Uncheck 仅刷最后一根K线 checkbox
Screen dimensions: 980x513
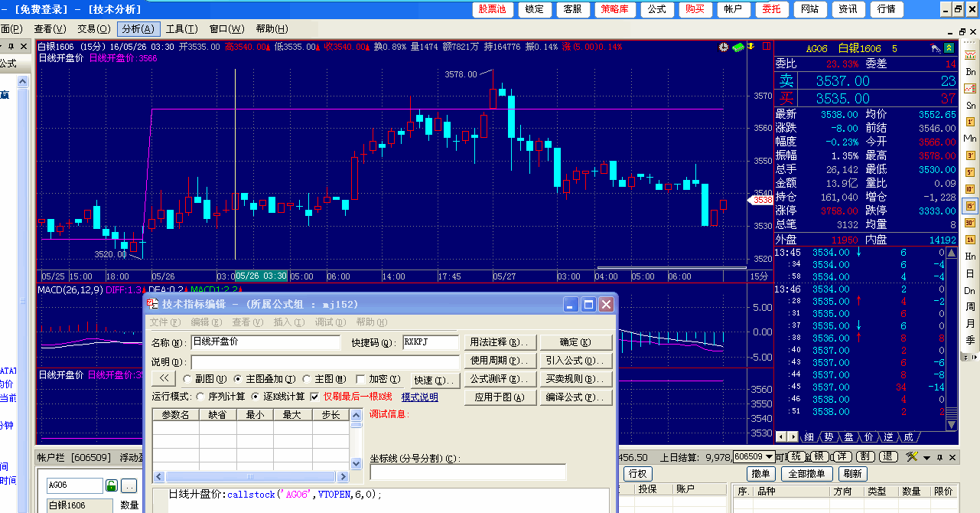314,397
